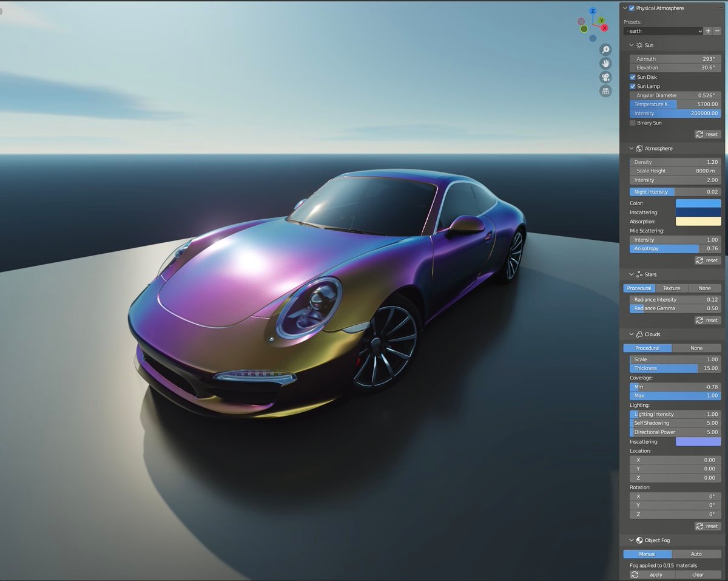728x581 pixels.
Task: Switch Object Fog to Manual
Action: [647, 554]
